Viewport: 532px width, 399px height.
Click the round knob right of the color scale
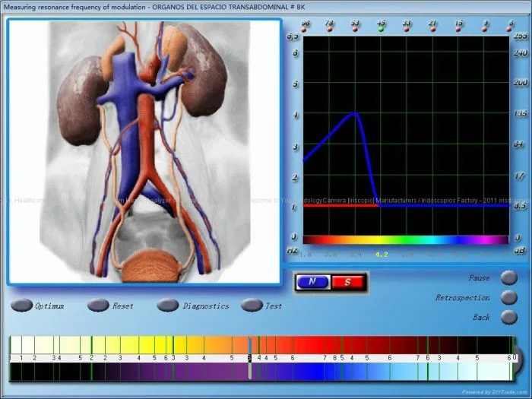click(x=517, y=359)
